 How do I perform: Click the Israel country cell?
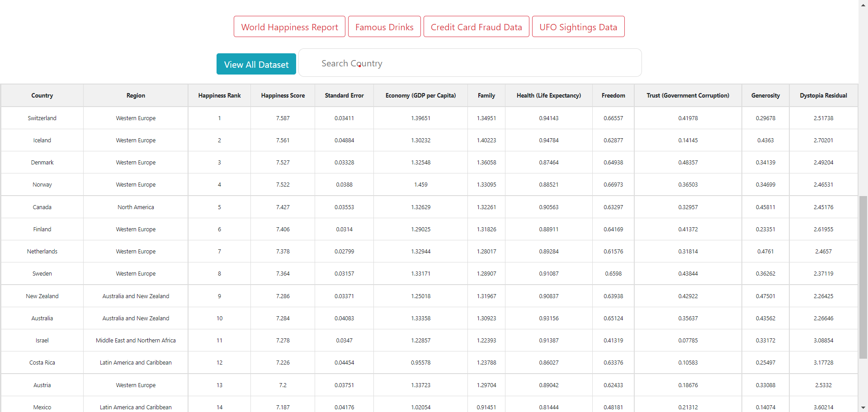click(42, 340)
